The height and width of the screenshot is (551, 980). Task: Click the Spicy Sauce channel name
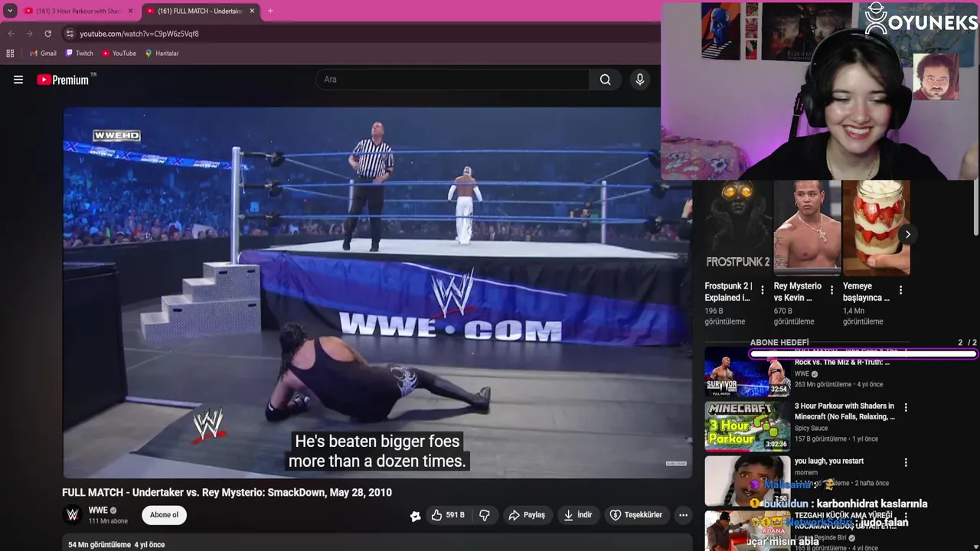pyautogui.click(x=811, y=429)
